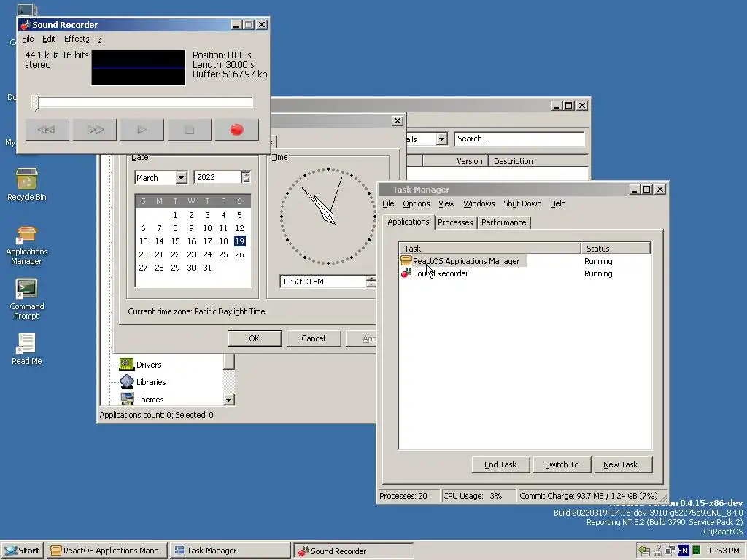
Task: Open the Effects menu in Sound Recorder
Action: (x=77, y=39)
